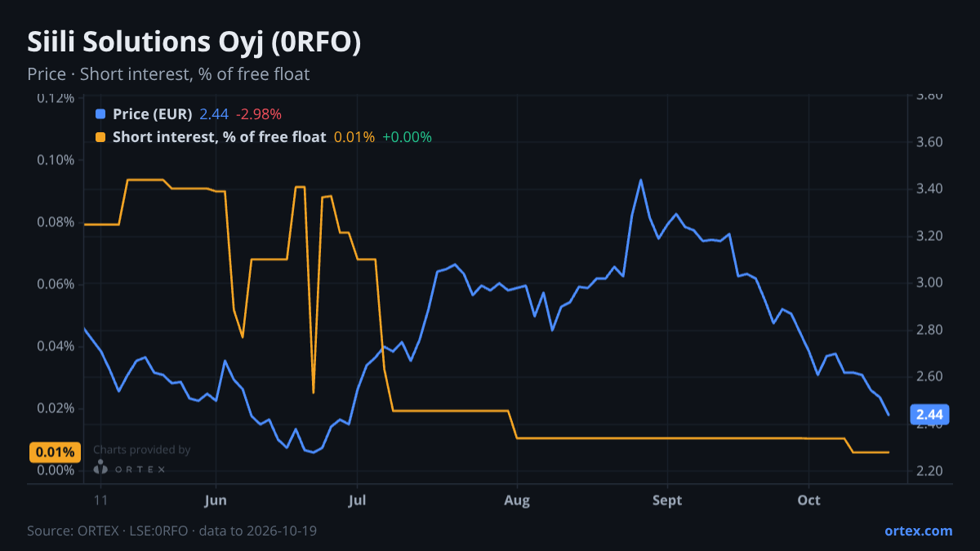Viewport: 980px width, 551px height.
Task: Click the 'Aug' x-axis label
Action: [517, 500]
